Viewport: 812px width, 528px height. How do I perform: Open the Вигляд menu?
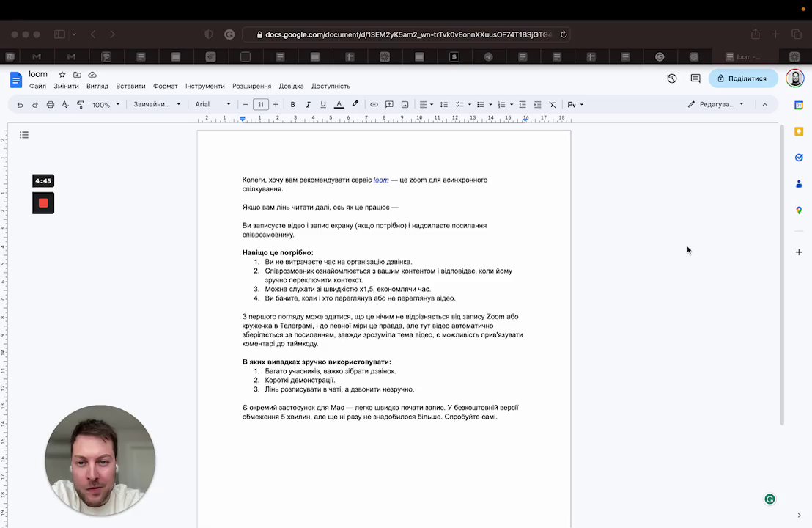coord(97,86)
